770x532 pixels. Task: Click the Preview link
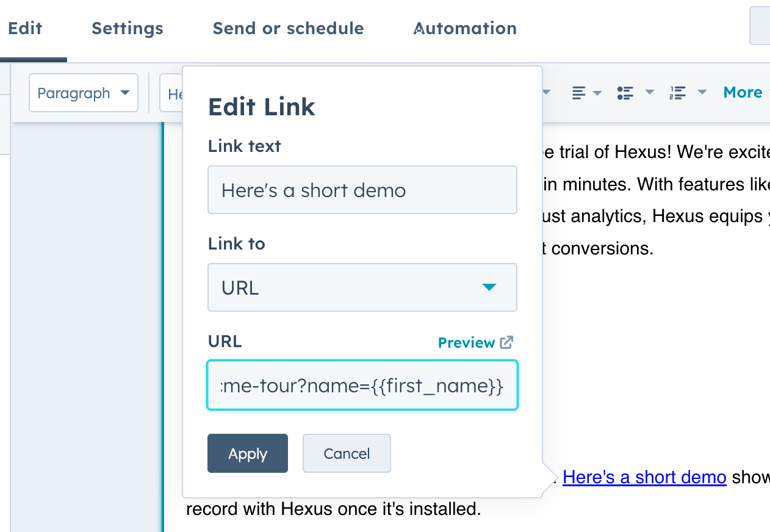467,342
